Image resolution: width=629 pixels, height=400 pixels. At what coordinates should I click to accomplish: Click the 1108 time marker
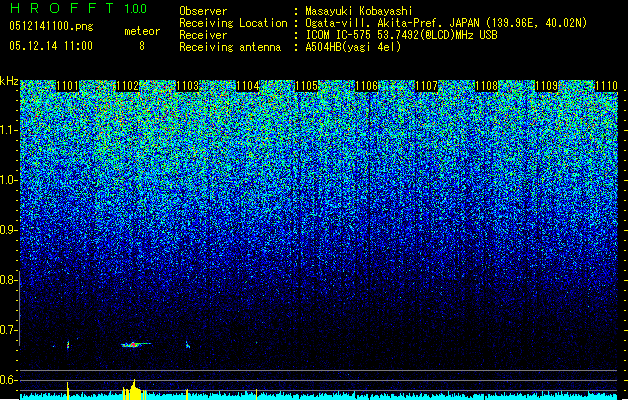point(487,86)
